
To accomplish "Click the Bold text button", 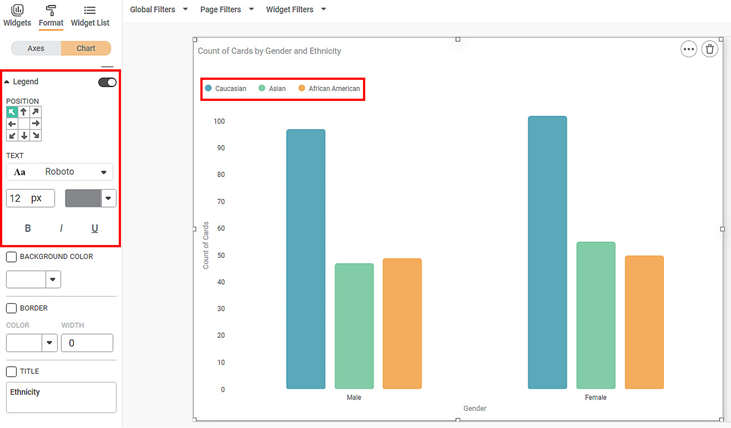I will coord(28,228).
